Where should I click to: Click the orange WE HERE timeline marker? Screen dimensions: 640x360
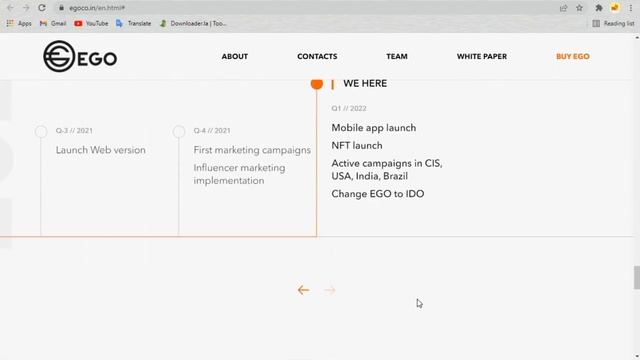tap(317, 83)
